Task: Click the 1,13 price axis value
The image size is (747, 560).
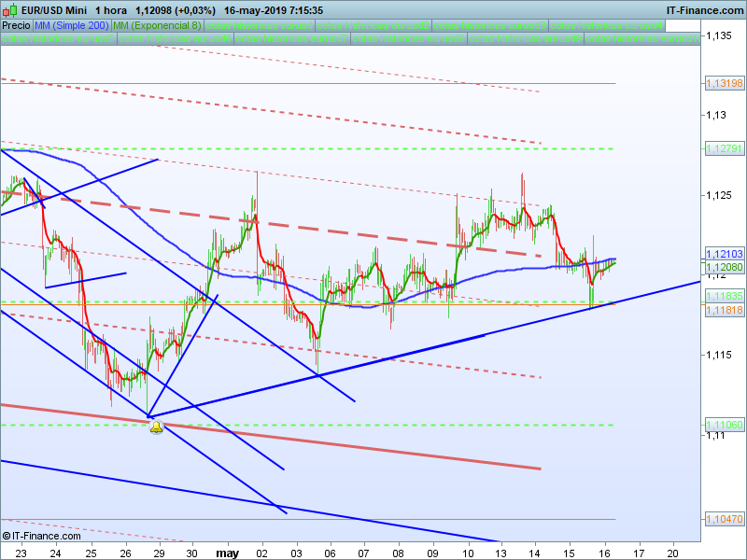Action: coord(716,115)
